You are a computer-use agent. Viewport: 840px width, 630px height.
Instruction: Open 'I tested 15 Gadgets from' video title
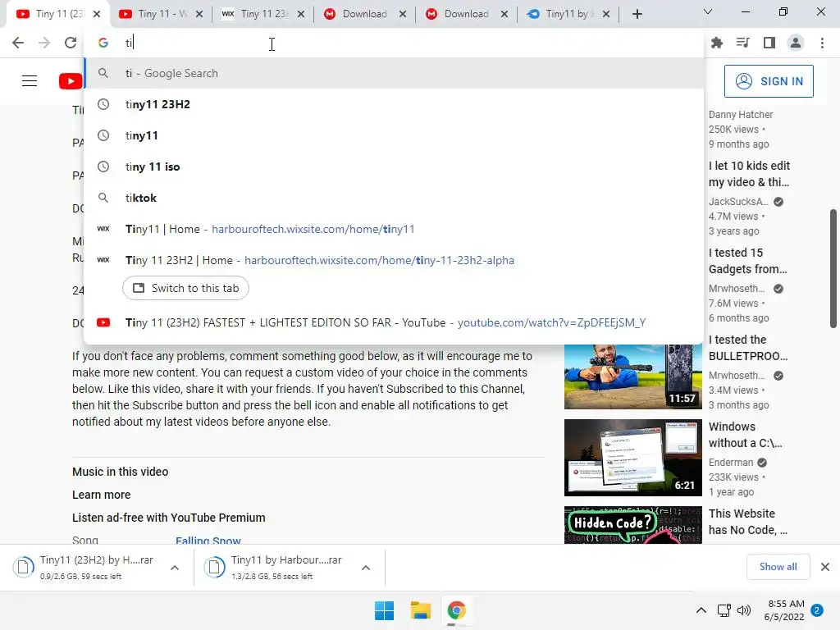(x=748, y=261)
